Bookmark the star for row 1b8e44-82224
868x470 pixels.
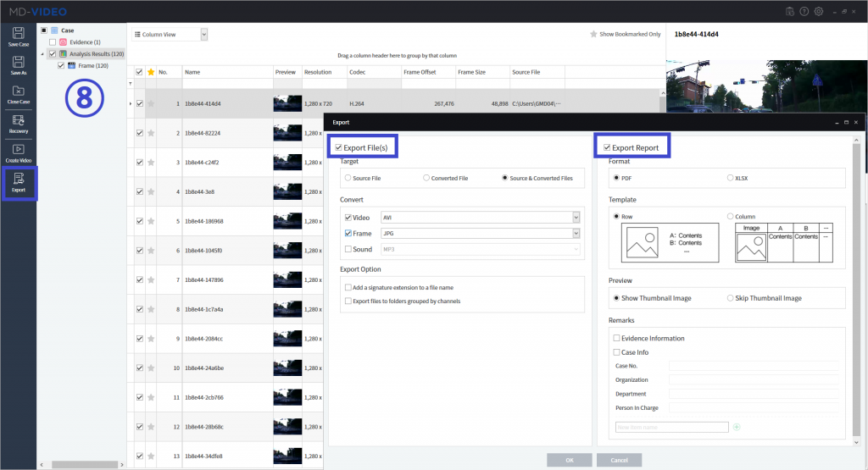point(151,133)
